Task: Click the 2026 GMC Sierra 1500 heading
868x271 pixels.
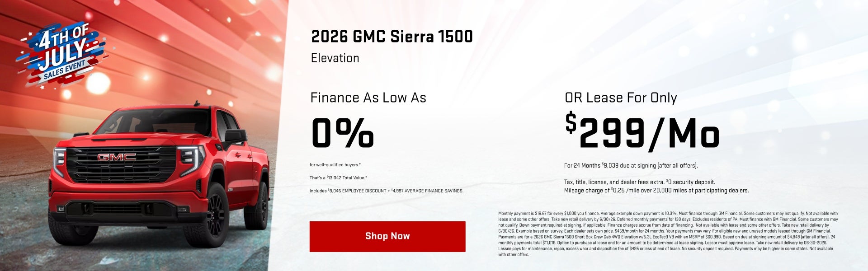Action: (x=392, y=37)
